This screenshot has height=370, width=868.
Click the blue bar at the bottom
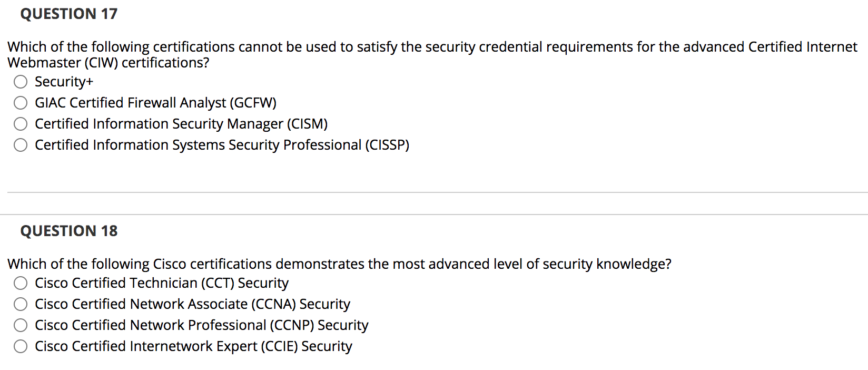(x=434, y=368)
